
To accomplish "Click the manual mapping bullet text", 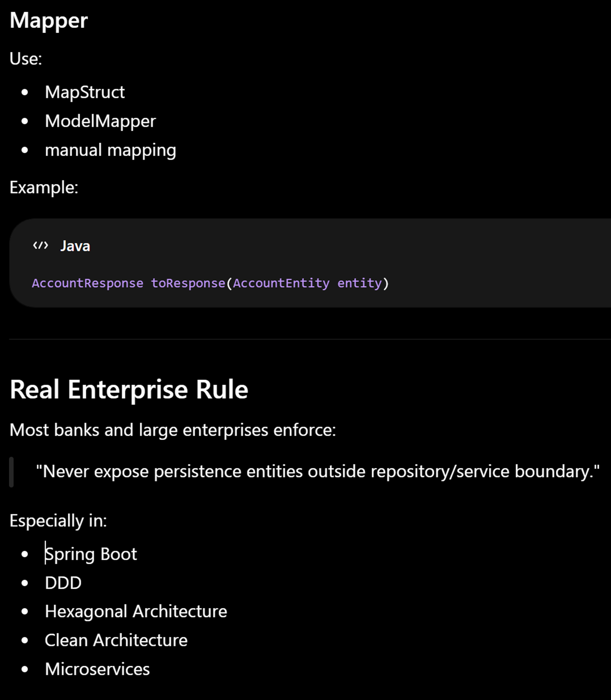I will pos(110,150).
